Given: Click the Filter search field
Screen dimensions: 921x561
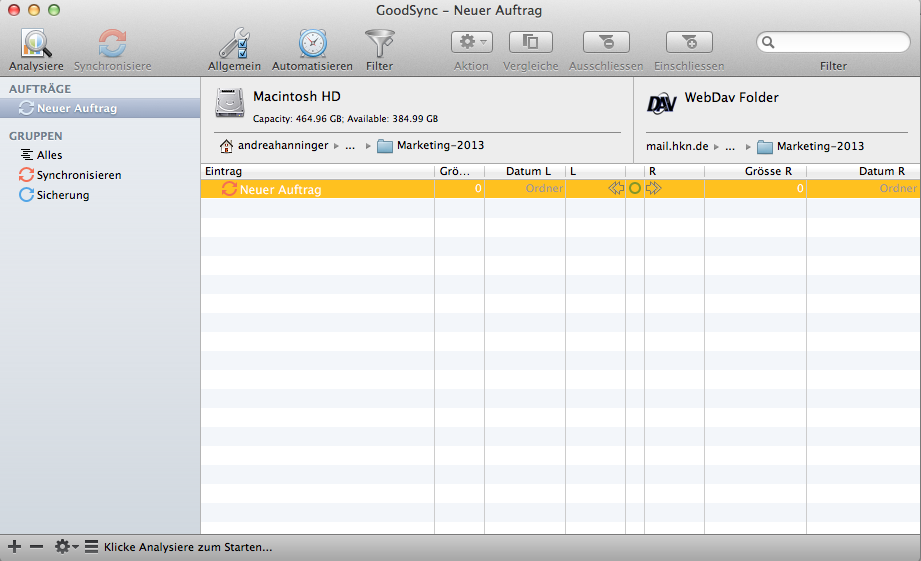Looking at the screenshot, I should click(840, 42).
